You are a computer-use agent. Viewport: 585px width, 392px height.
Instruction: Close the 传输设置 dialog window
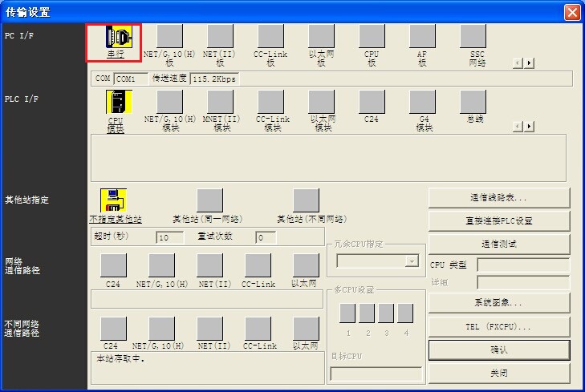[x=572, y=12]
